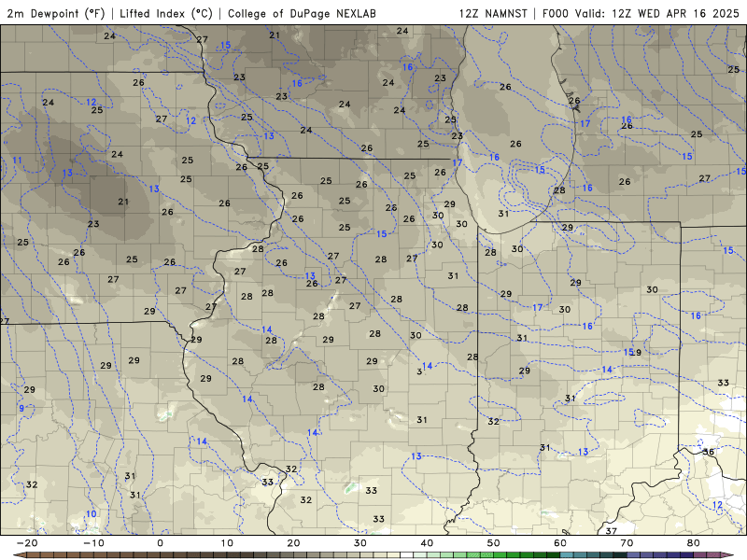Click the "Lifted Index (°C)" header label
This screenshot has width=747, height=560.
coord(166,13)
